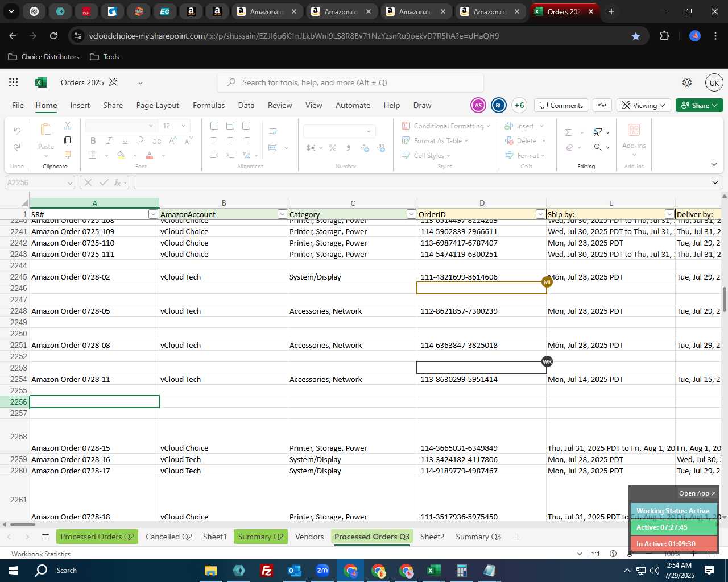Select column C header

point(353,203)
